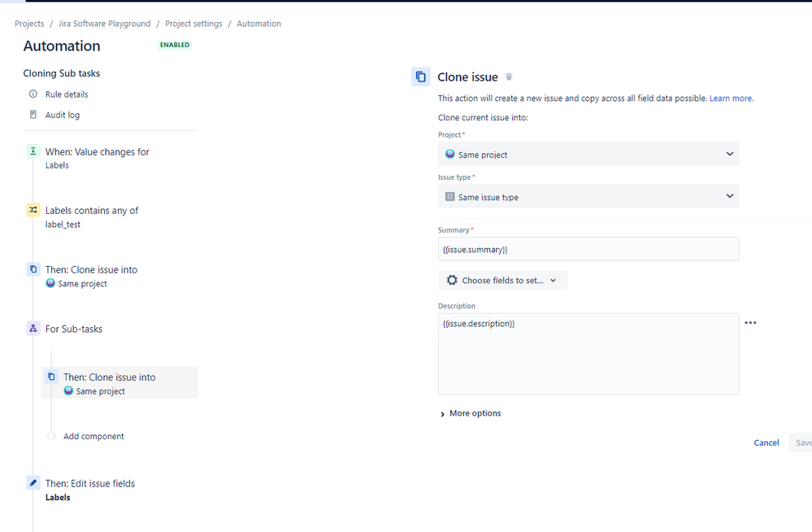Open Jira Software Playground breadcrumb
Screen dimensions: 812x532
tap(105, 24)
